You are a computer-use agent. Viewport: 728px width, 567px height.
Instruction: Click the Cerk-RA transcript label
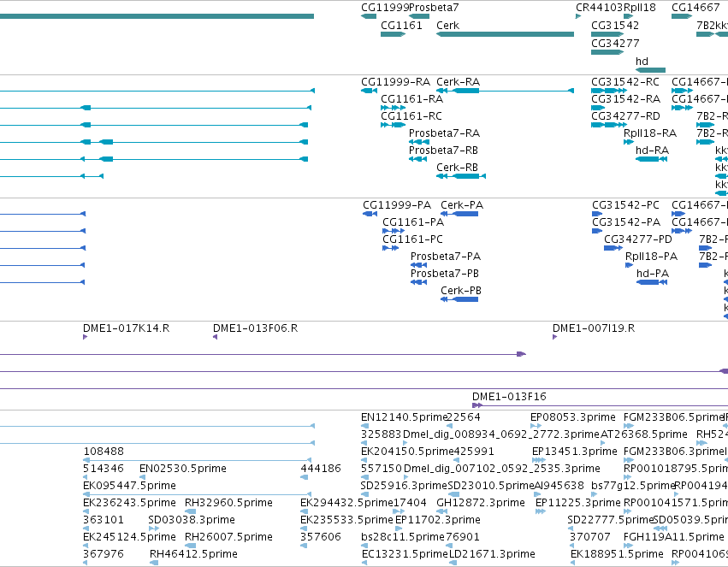(x=458, y=81)
